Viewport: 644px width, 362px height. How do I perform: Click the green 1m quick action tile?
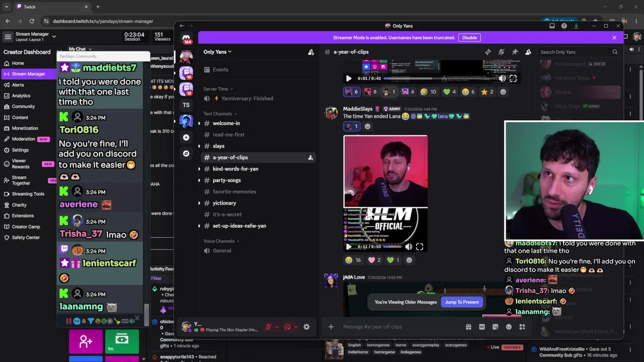click(x=122, y=342)
